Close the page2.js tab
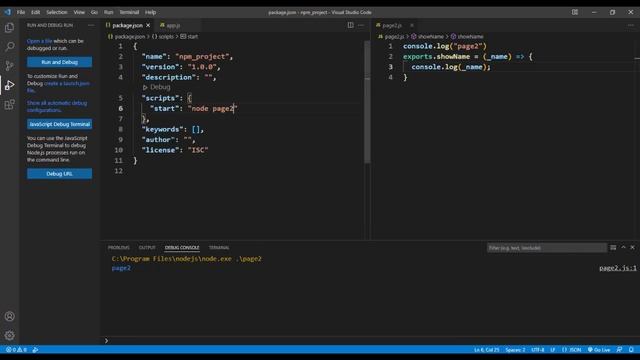Viewport: 640px width, 360px height. 412,25
